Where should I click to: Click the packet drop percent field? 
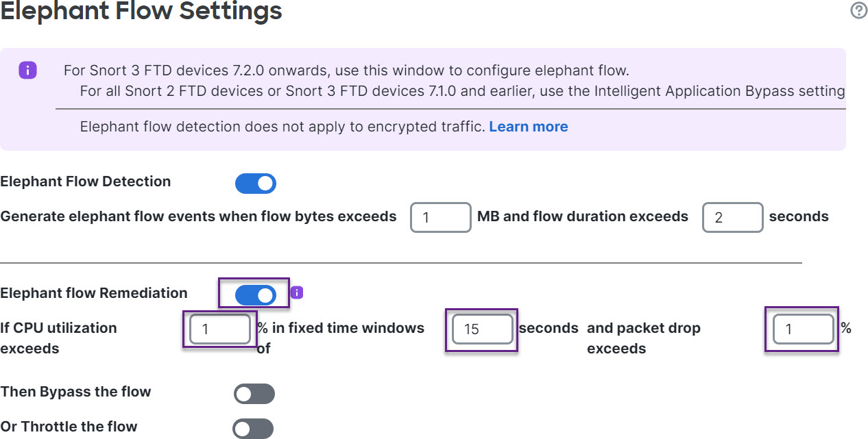pos(802,329)
